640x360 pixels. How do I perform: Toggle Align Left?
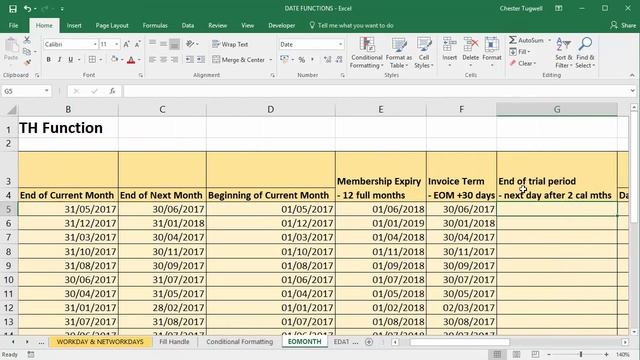(152, 60)
